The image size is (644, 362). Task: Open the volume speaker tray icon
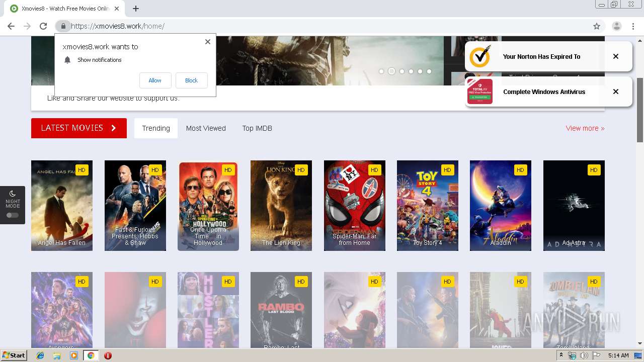584,355
